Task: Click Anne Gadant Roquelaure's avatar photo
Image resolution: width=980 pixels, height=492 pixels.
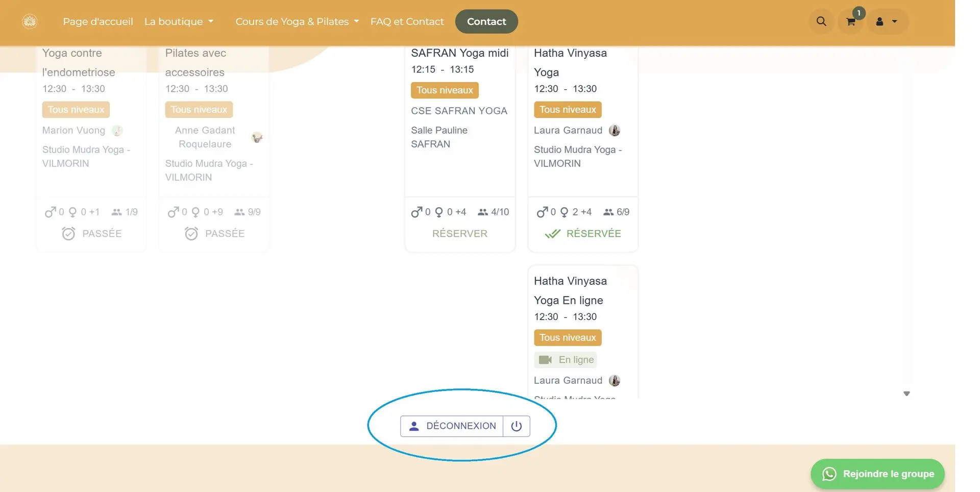Action: click(x=257, y=137)
